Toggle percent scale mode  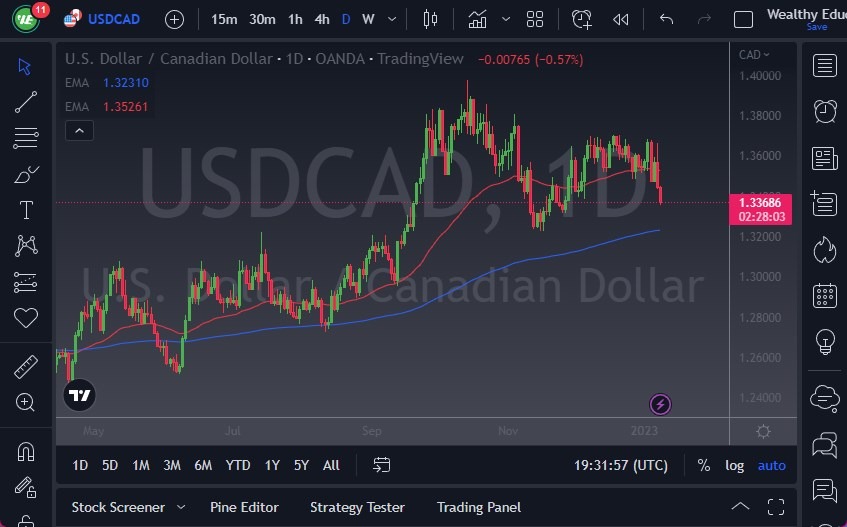(x=703, y=465)
